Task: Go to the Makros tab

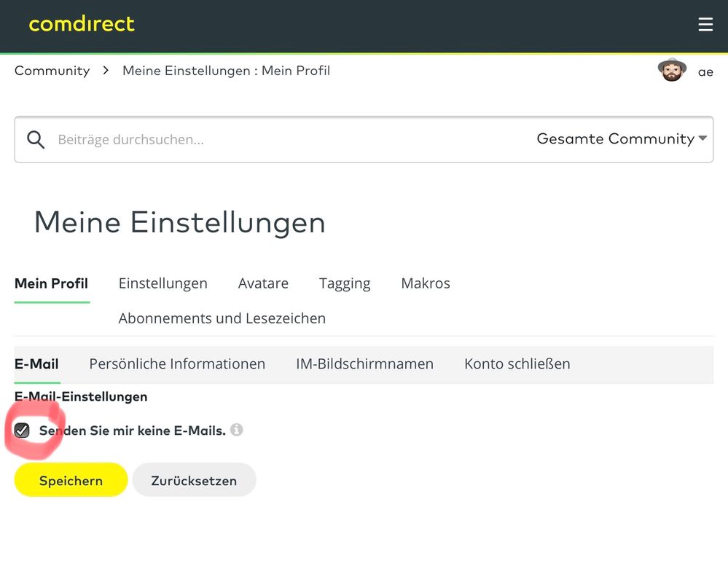Action: pyautogui.click(x=426, y=283)
